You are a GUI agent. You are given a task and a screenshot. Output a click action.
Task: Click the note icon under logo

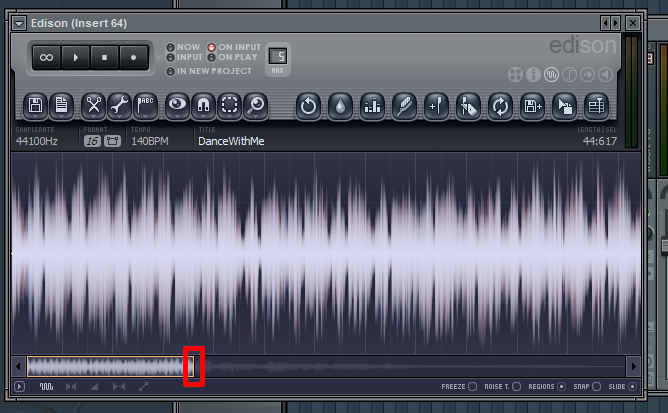click(570, 75)
